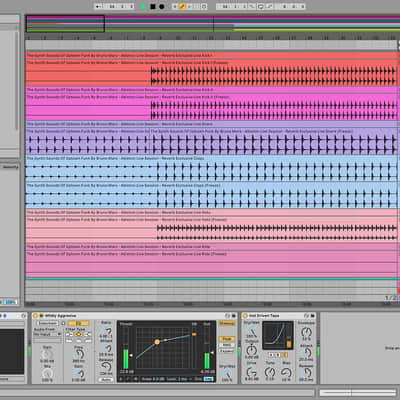Select Peak mode on the compressor
Image resolution: width=400 pixels, height=400 pixels.
227,339
